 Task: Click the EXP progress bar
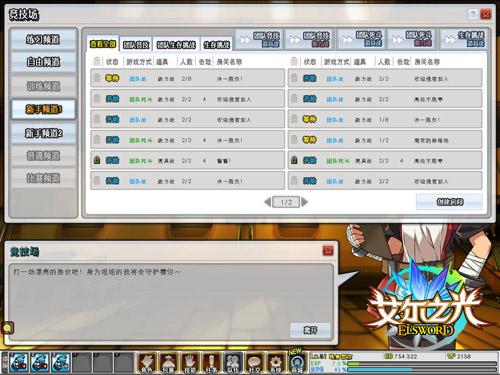(x=421, y=364)
